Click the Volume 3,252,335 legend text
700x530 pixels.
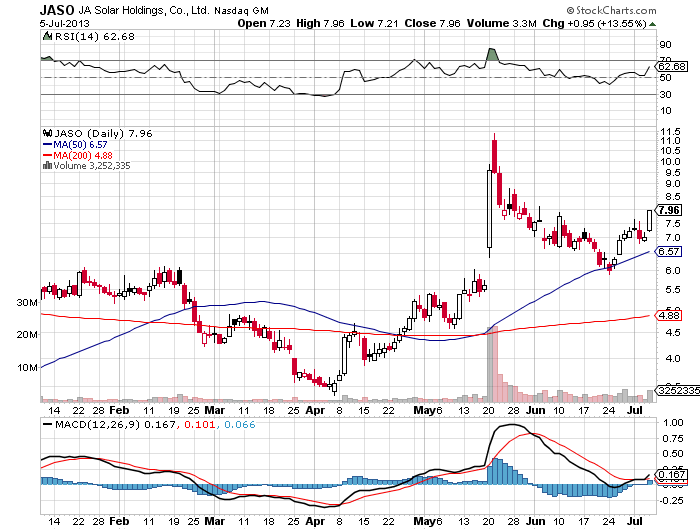pyautogui.click(x=92, y=166)
